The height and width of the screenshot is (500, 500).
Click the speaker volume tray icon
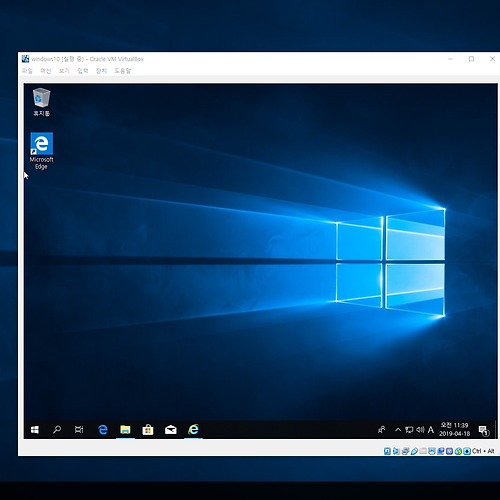[x=420, y=430]
